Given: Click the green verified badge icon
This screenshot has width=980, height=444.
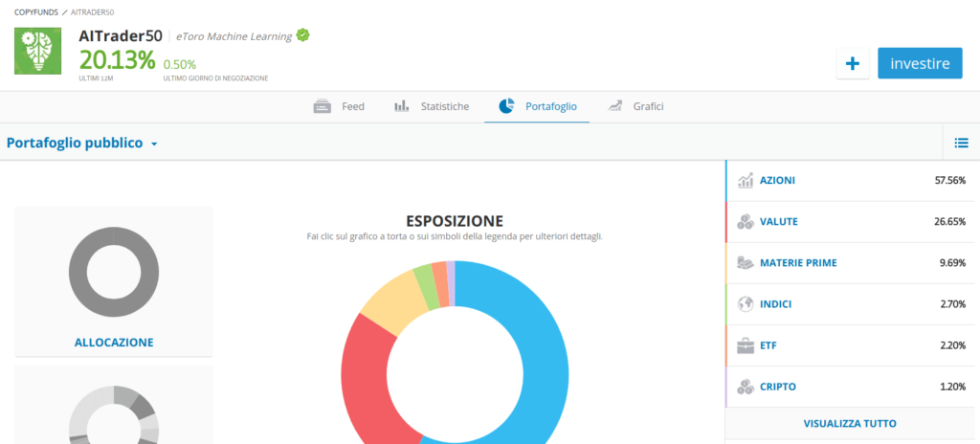Looking at the screenshot, I should pos(302,35).
